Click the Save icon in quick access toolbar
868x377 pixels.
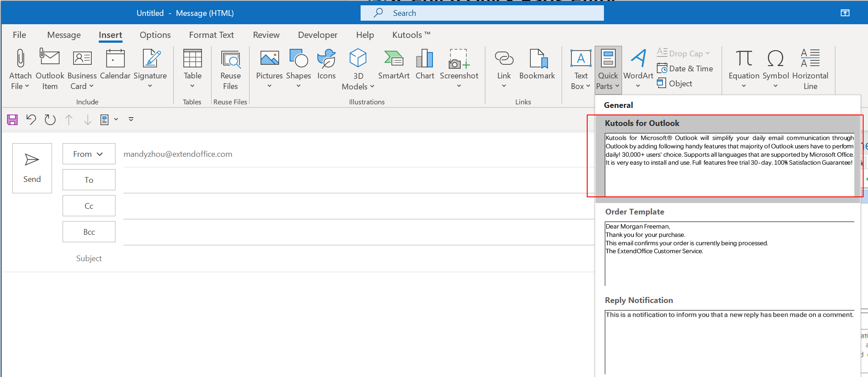12,119
